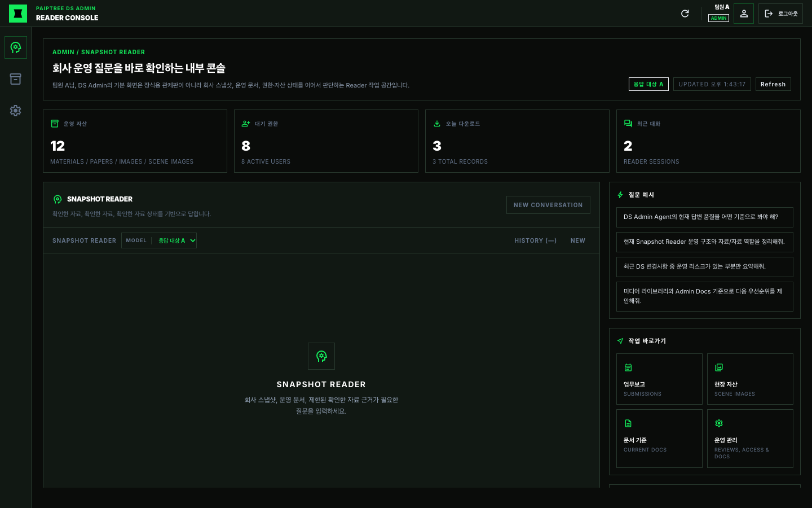Click the Snapshot Reader panel header icon
Screen dimensions: 812x508
(x=58, y=199)
